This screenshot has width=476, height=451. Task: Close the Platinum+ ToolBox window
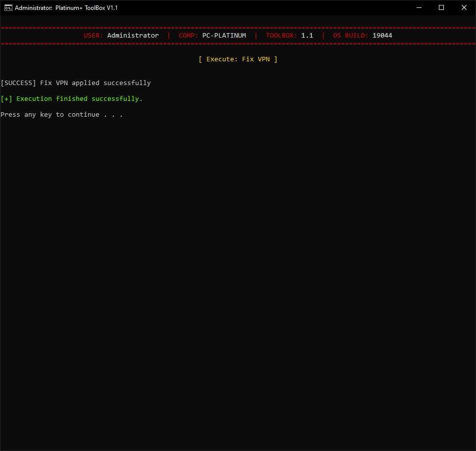pyautogui.click(x=464, y=7)
